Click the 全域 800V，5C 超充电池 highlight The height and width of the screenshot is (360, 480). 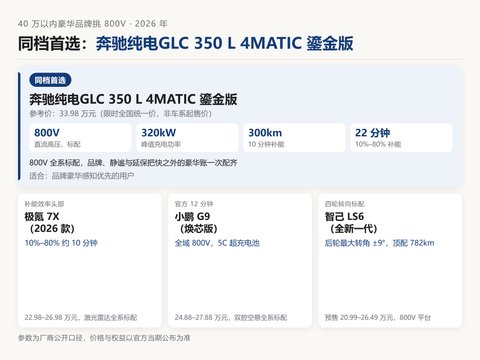[x=217, y=243]
